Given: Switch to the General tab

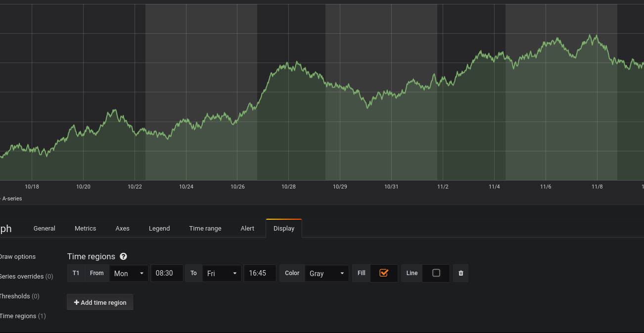Looking at the screenshot, I should 45,229.
